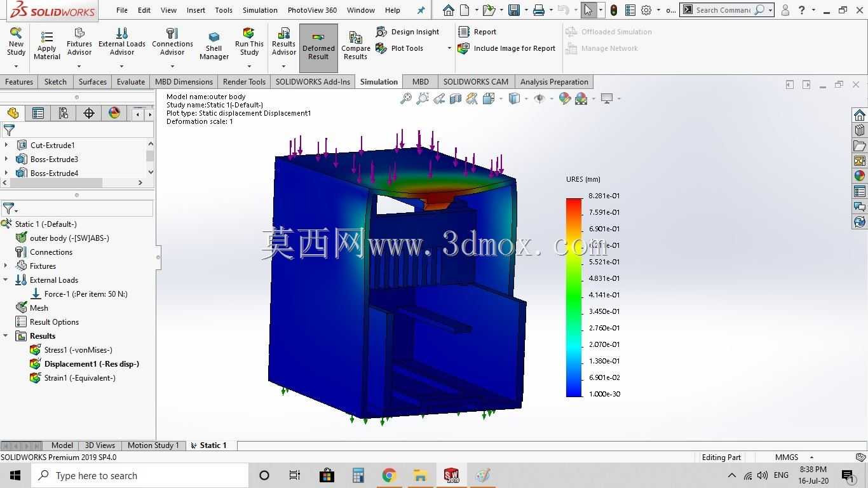Open Plot Tools dropdown
Viewport: 868px width, 488px height.
pyautogui.click(x=449, y=48)
